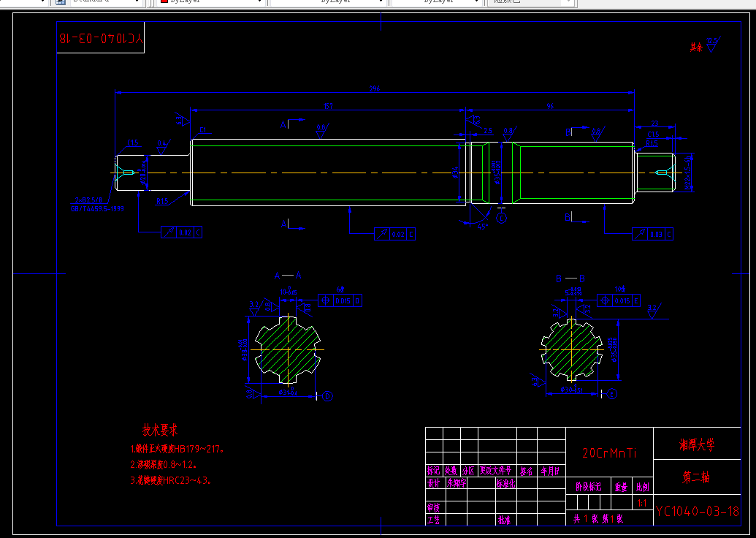Click the 第二轴 part name

695,477
